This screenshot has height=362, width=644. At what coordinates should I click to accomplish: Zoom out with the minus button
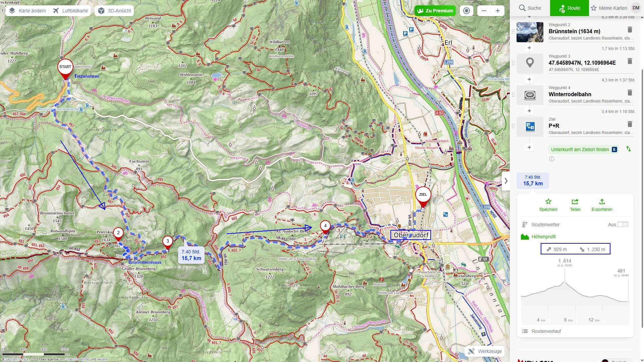tap(484, 11)
